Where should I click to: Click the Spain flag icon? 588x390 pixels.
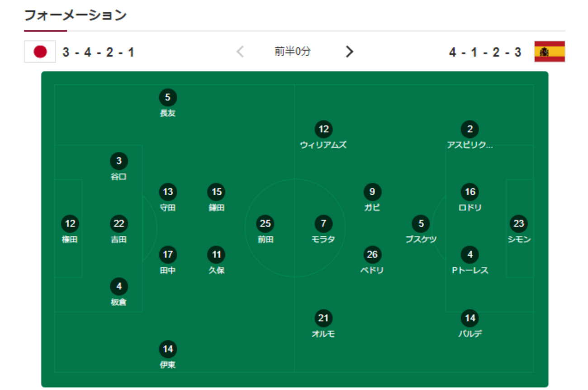click(550, 52)
